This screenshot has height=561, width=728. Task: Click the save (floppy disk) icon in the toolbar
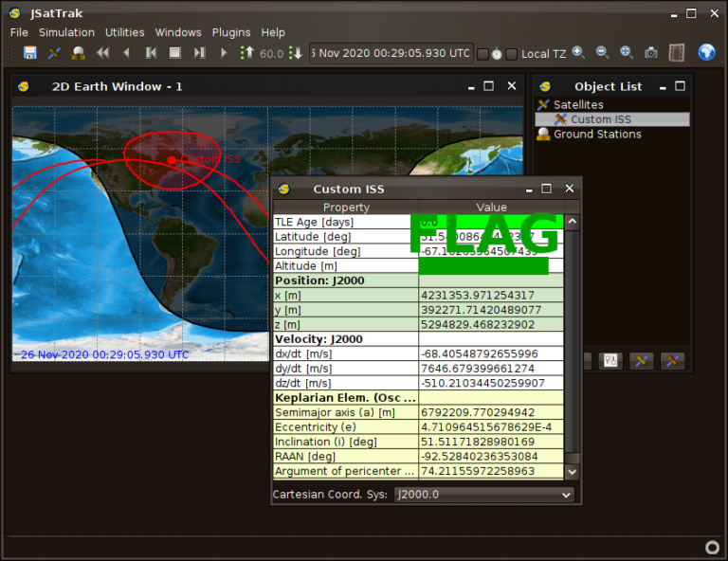(x=30, y=53)
